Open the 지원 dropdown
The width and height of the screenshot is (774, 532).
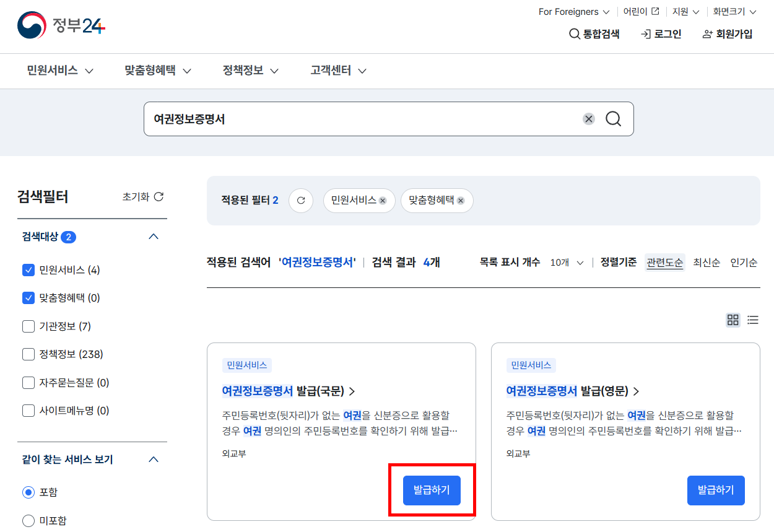click(686, 12)
